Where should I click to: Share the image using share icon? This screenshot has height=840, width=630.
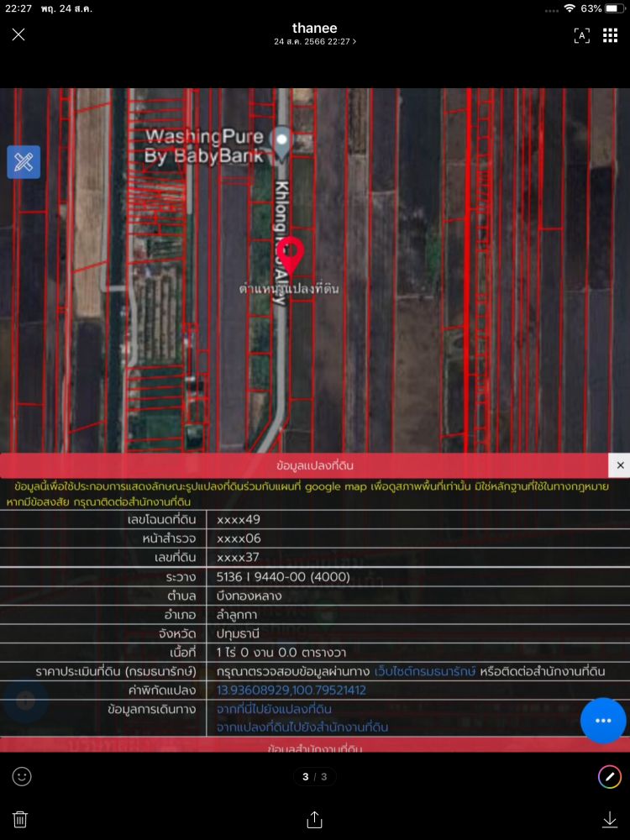pyautogui.click(x=314, y=820)
